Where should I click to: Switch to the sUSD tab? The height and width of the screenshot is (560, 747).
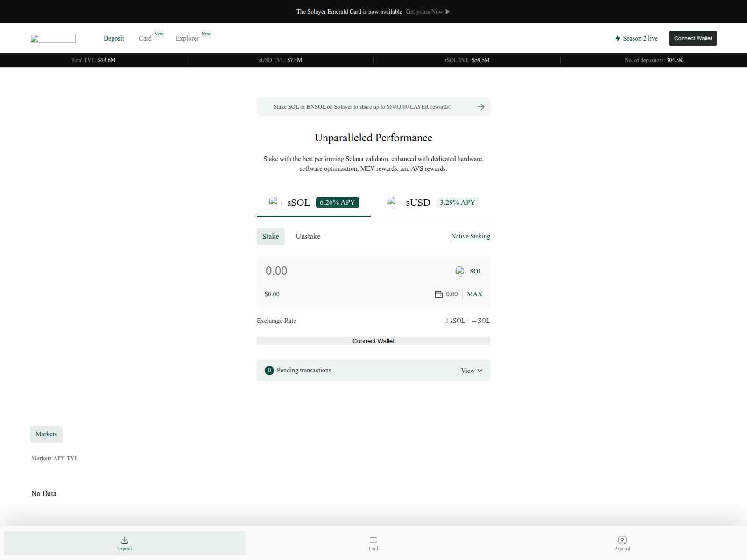pyautogui.click(x=433, y=203)
